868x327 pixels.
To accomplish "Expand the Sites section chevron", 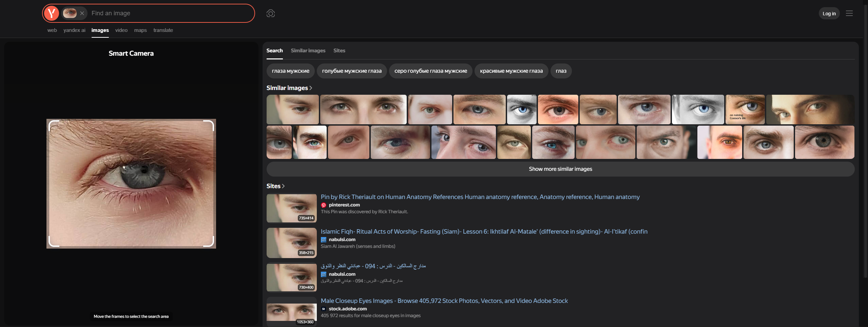I will (283, 186).
